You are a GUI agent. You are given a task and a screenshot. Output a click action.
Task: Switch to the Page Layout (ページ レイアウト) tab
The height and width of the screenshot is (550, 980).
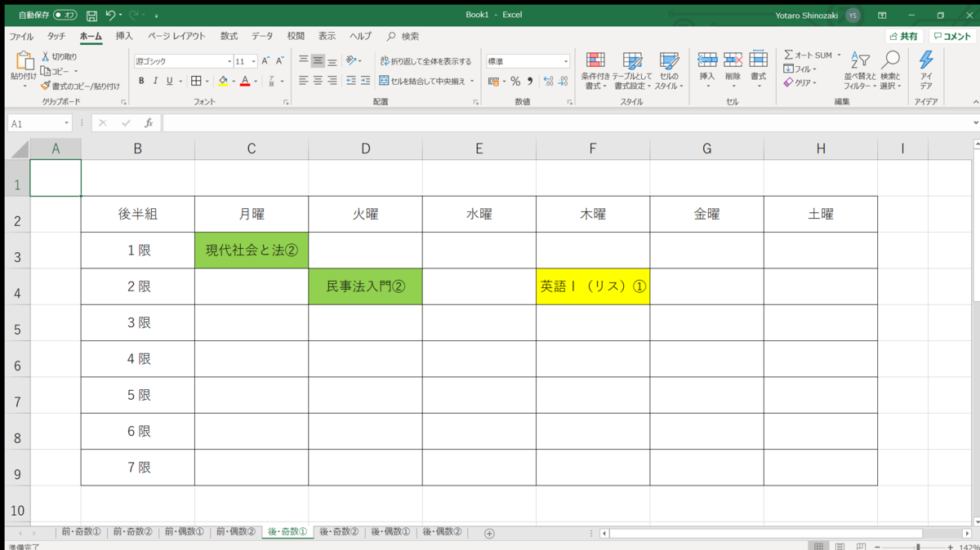(x=176, y=36)
